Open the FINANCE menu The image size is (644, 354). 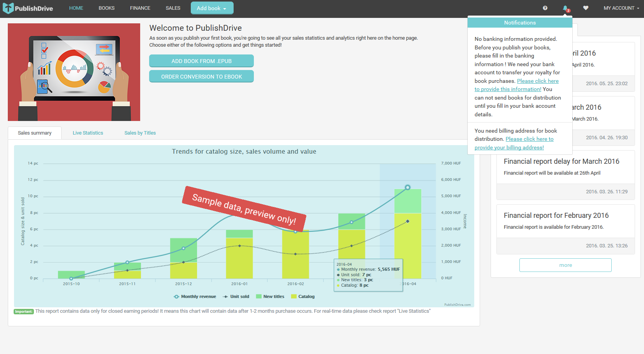(x=140, y=8)
